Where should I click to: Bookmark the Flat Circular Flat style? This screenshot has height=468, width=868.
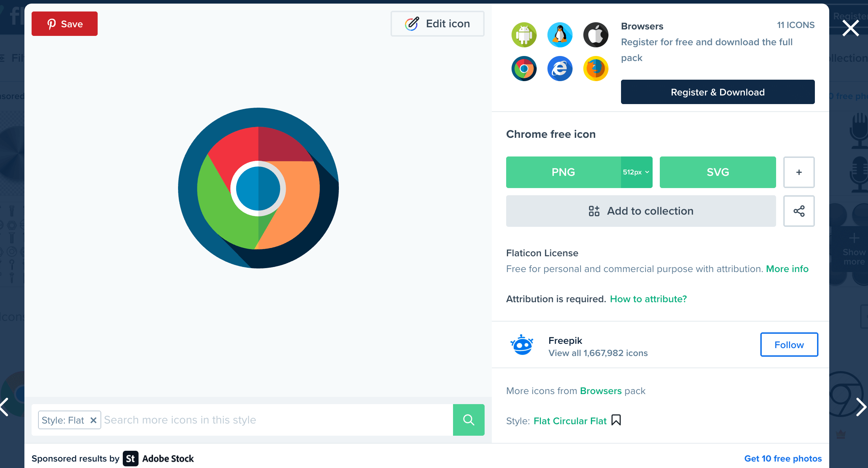[x=616, y=420]
